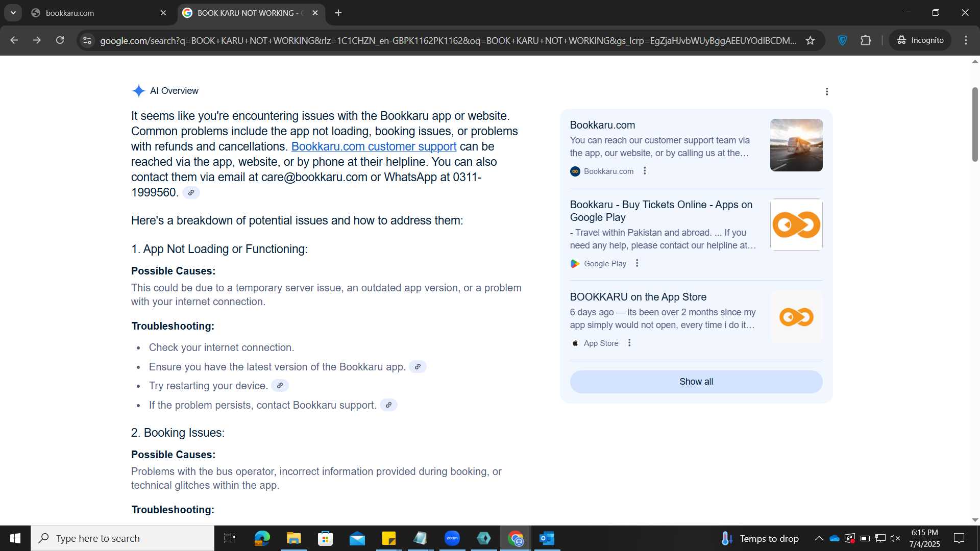Image resolution: width=980 pixels, height=551 pixels.
Task: View site information icon in address bar
Action: click(x=87, y=40)
